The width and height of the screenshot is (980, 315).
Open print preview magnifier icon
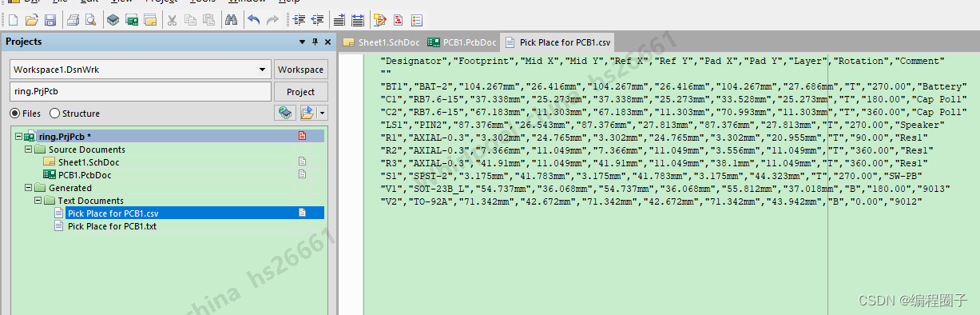pos(90,20)
